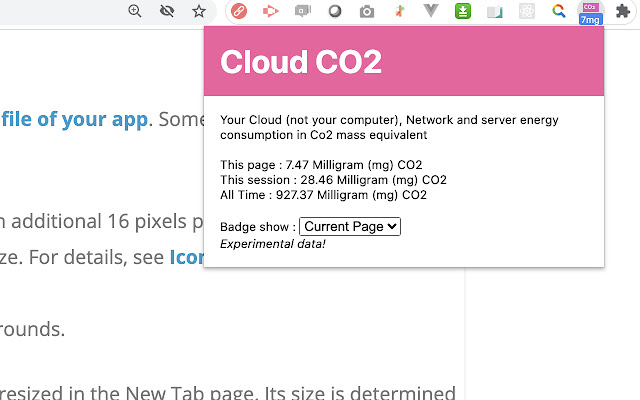Open the camera screenshot extension

367,11
